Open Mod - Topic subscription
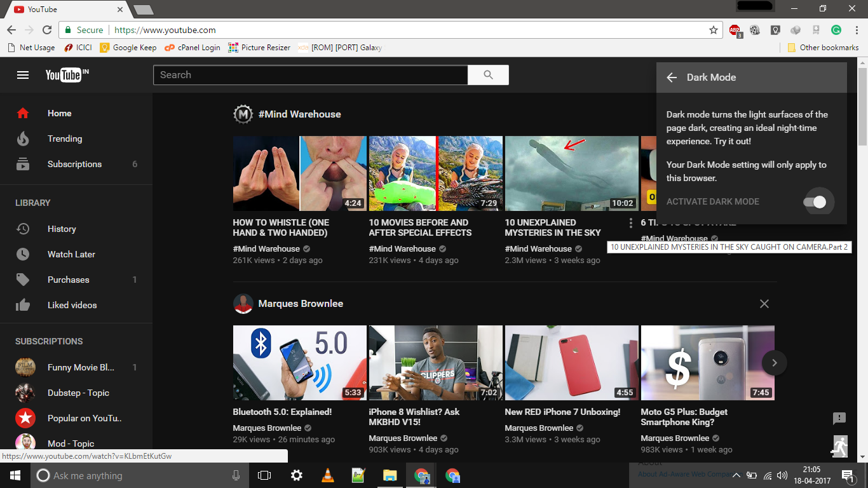Viewport: 868px width, 488px height. tap(76, 444)
